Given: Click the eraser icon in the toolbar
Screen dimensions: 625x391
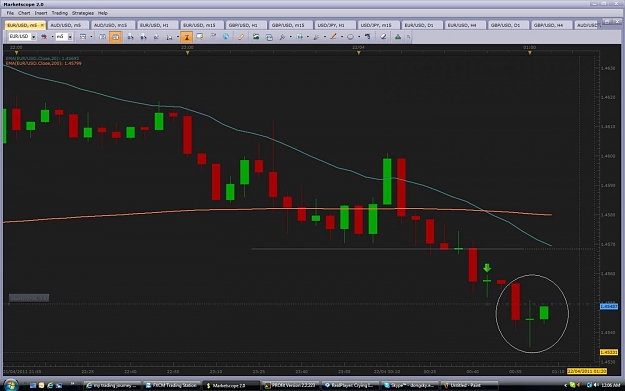Looking at the screenshot, I should point(383,37).
